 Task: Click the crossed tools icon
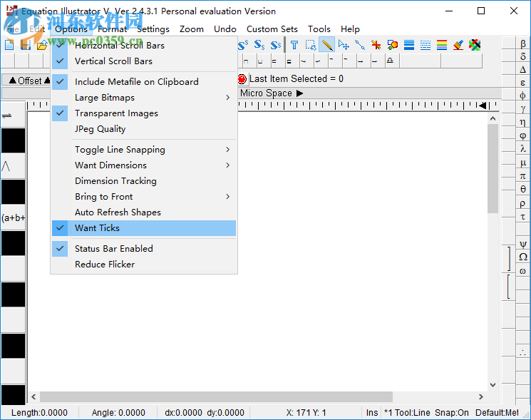475,45
